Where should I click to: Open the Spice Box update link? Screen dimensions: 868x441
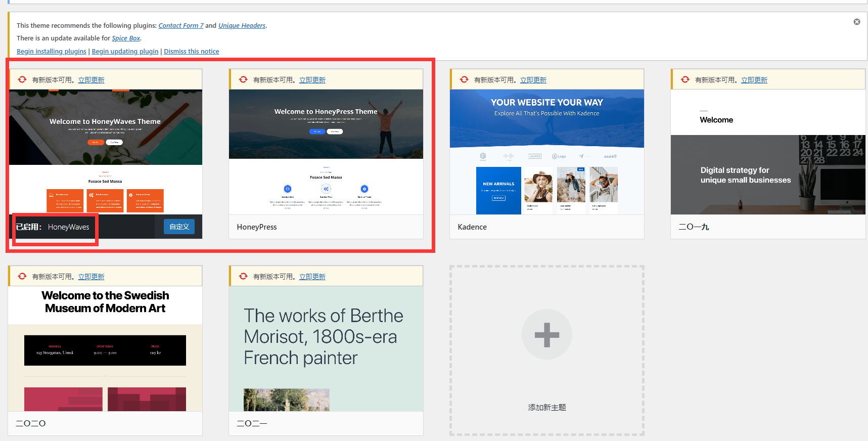[x=126, y=38]
